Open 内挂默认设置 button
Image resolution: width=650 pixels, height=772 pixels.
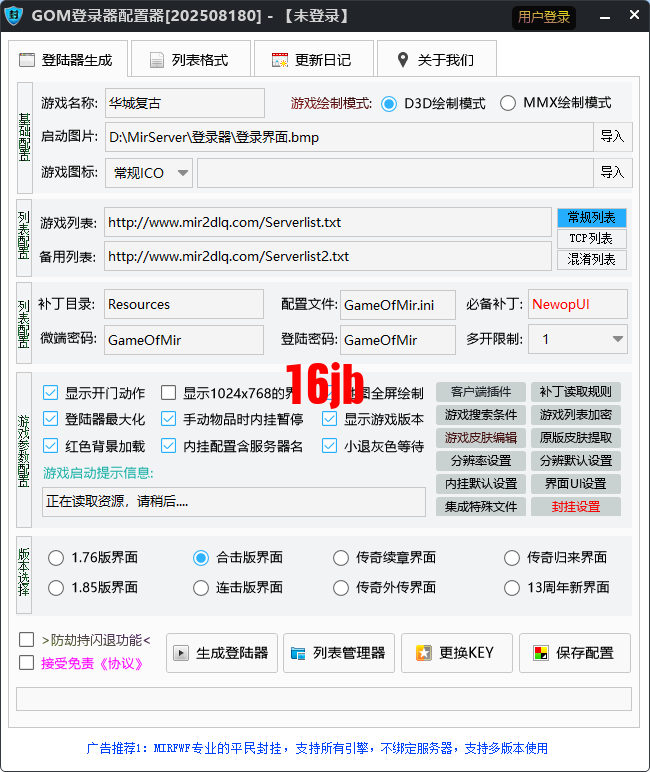(x=481, y=484)
